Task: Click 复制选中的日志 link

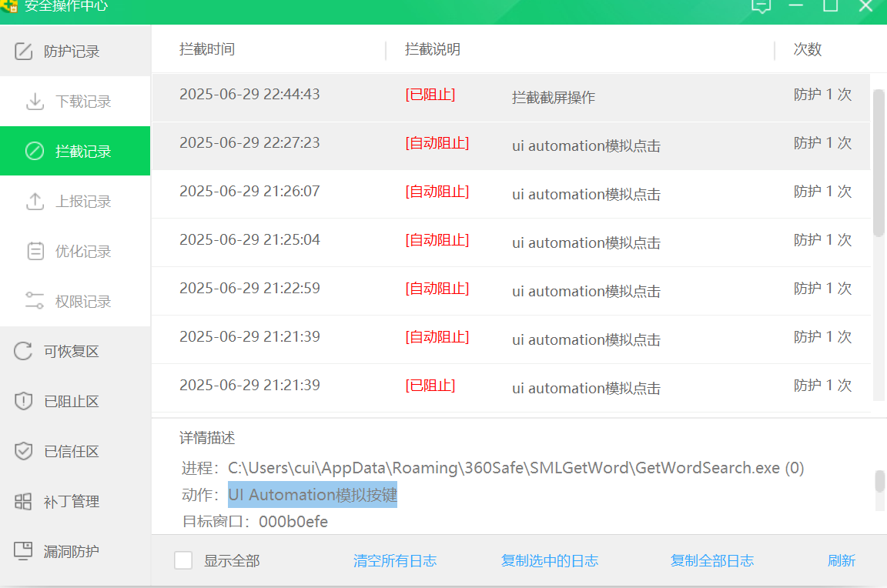Action: pos(550,561)
